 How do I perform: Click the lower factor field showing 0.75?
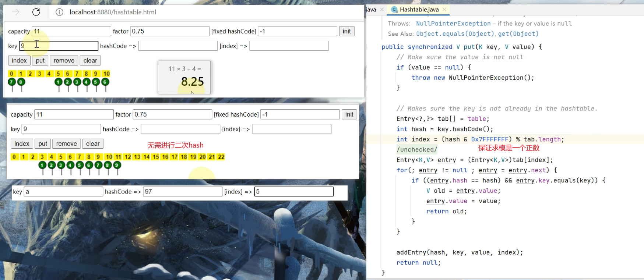click(172, 114)
